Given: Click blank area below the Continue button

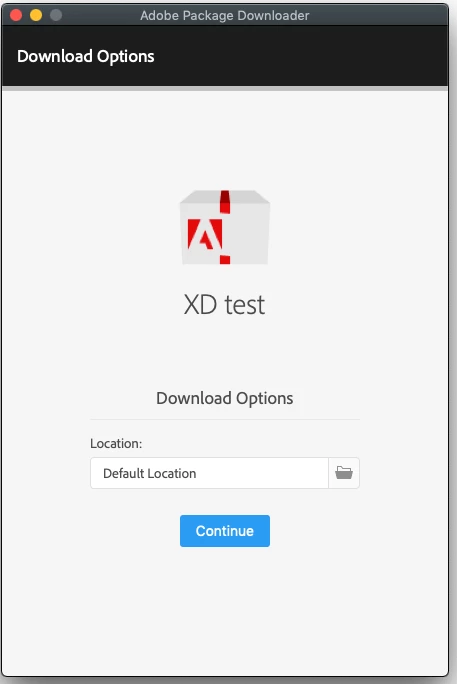Looking at the screenshot, I should coord(225,611).
